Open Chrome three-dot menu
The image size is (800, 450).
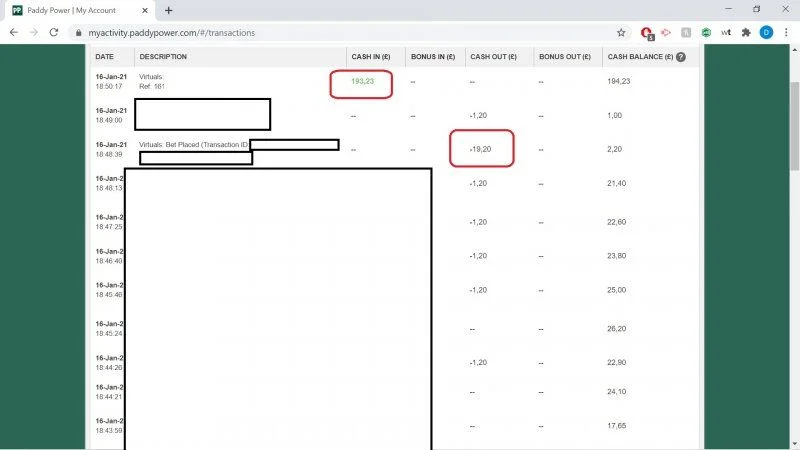pos(786,32)
